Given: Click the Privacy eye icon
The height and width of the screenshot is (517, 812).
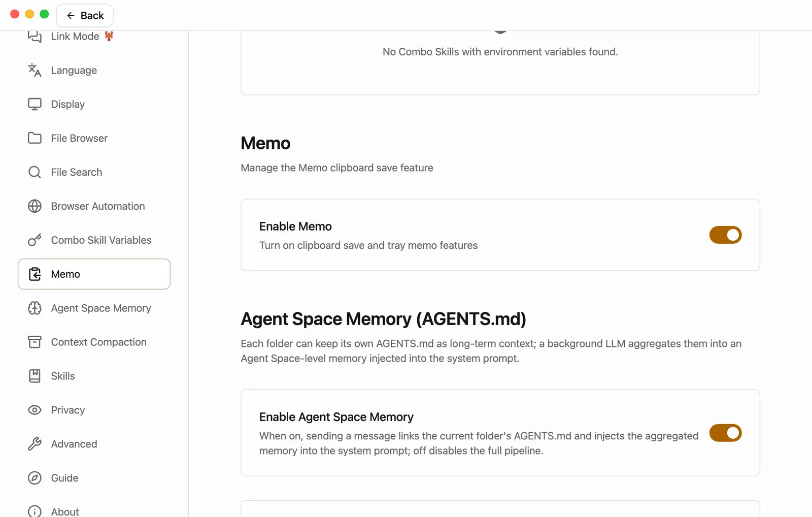Looking at the screenshot, I should coord(35,410).
